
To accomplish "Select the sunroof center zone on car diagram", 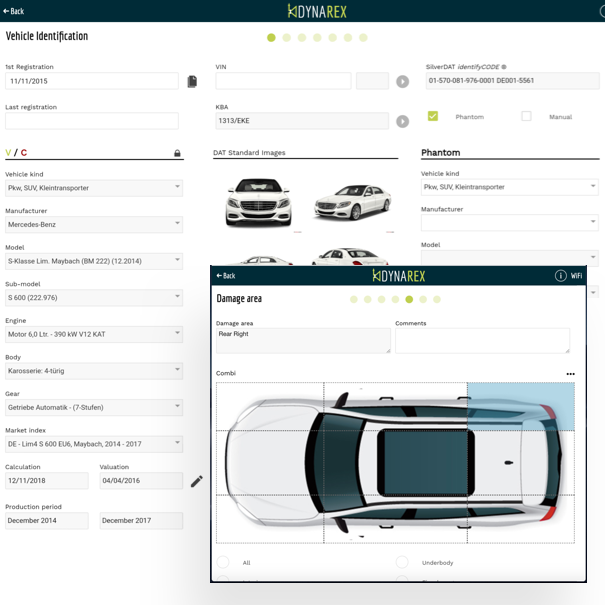I will point(395,463).
